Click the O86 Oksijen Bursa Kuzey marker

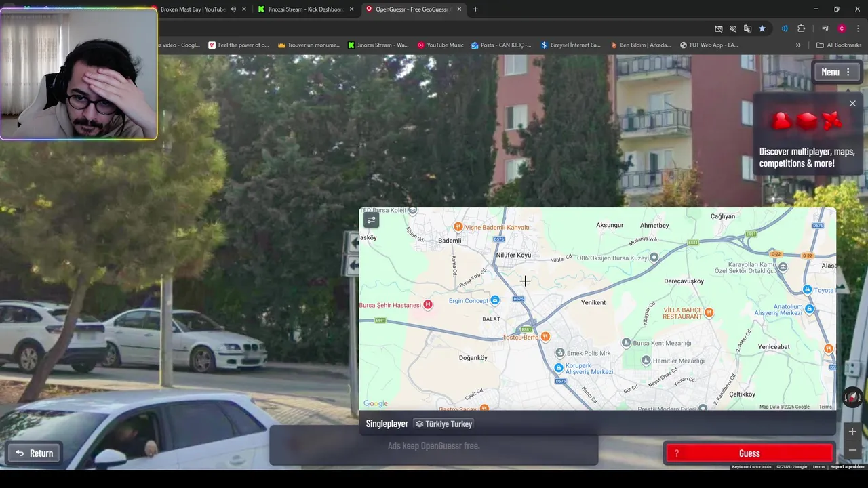[654, 258]
